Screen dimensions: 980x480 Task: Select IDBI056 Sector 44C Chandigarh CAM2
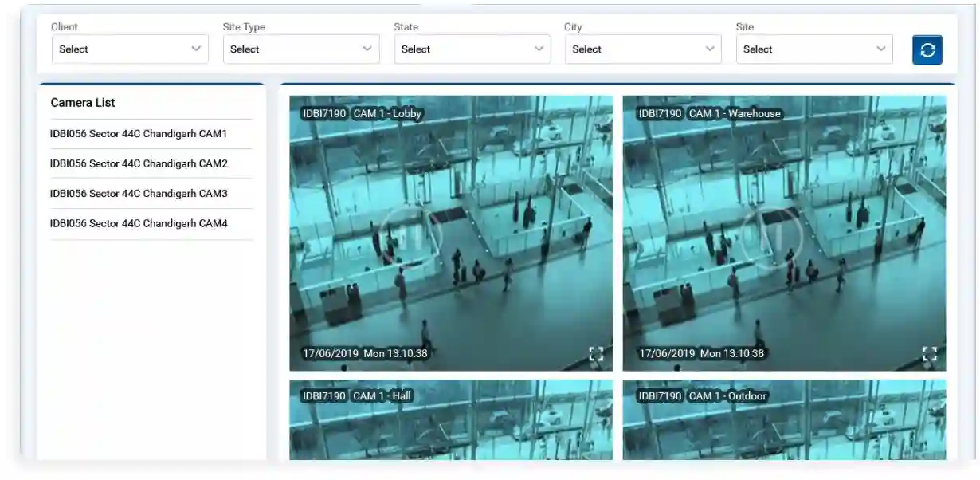(151, 163)
